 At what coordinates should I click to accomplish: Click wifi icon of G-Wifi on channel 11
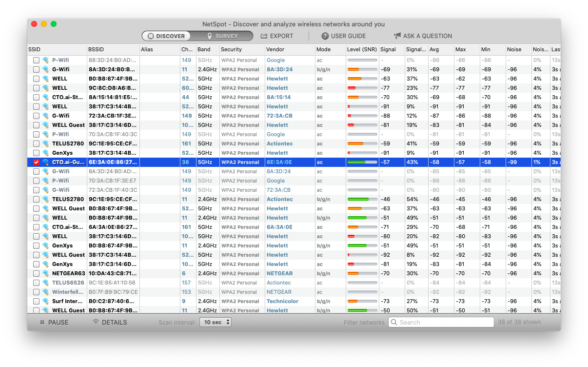point(46,69)
